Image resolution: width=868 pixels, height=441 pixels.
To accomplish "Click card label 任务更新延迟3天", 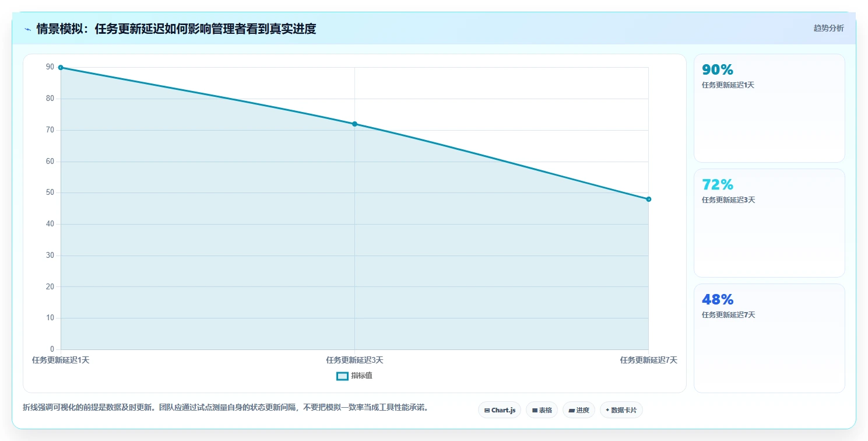I will click(x=728, y=200).
